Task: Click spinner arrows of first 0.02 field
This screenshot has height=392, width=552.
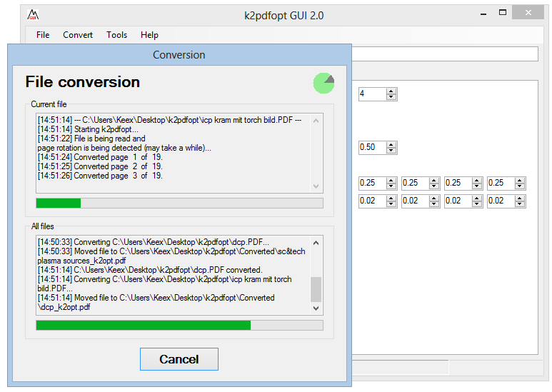Action: (391, 201)
